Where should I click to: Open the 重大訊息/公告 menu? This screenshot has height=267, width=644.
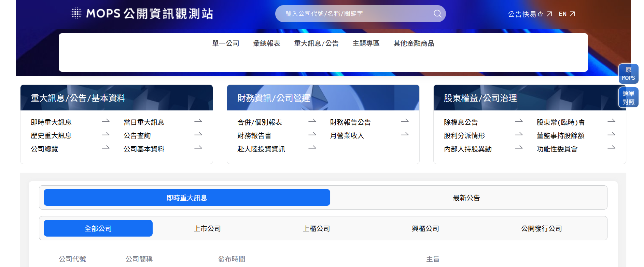tap(317, 43)
